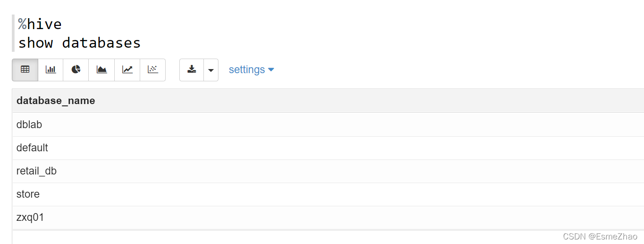Click the CSDN @EsmeZhao watermark text
The height and width of the screenshot is (244, 644).
[600, 236]
